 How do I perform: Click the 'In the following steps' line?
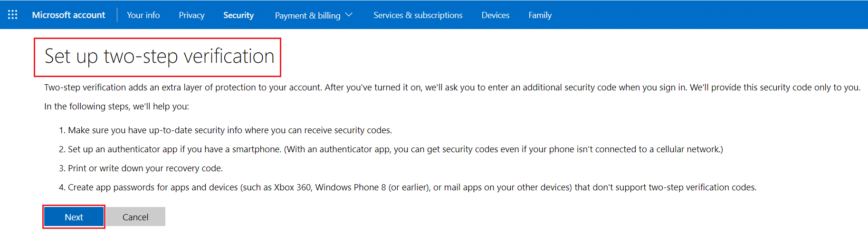click(116, 107)
